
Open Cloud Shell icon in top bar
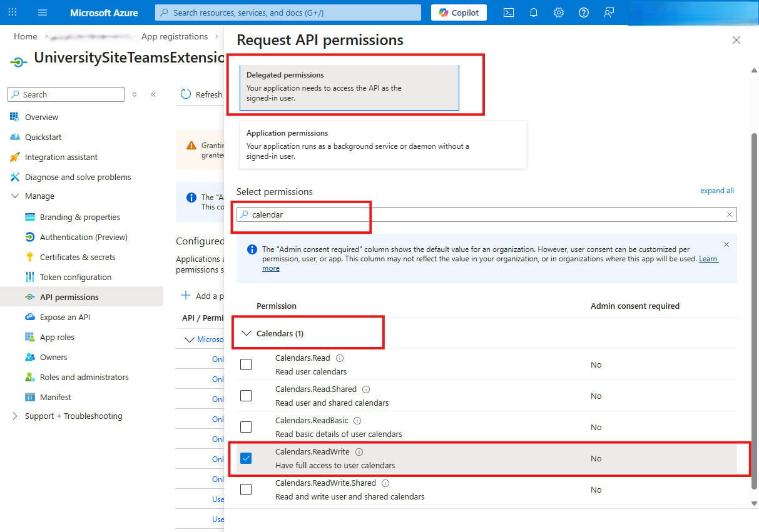point(509,13)
